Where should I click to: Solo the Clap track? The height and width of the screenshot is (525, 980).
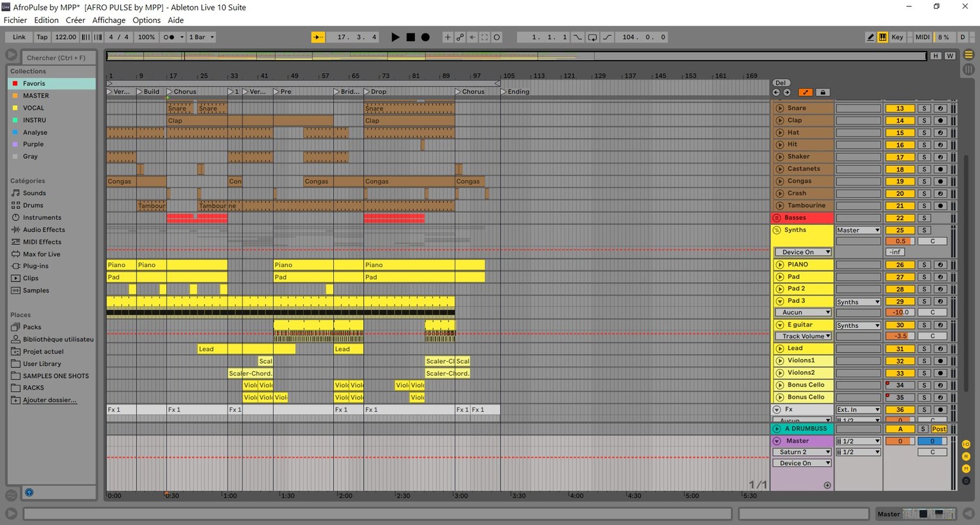tap(924, 121)
